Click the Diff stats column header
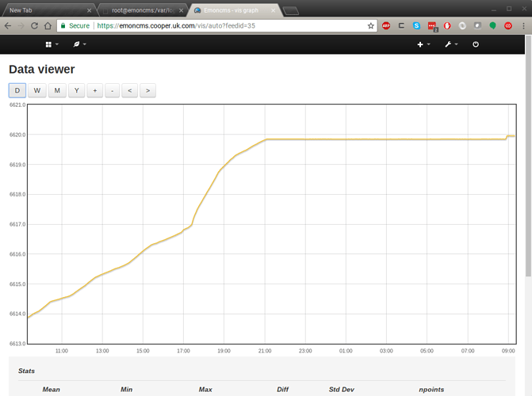 [282, 390]
